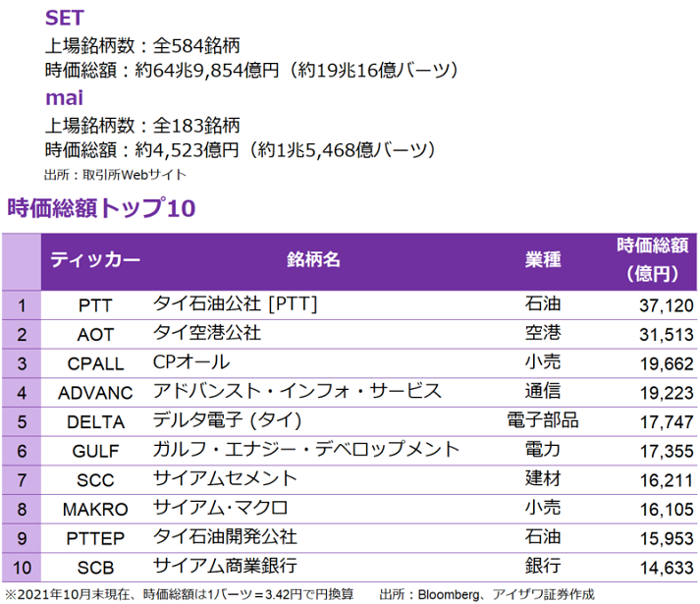700x604 pixels.
Task: Click company name サイアムセメント
Action: pos(225,479)
